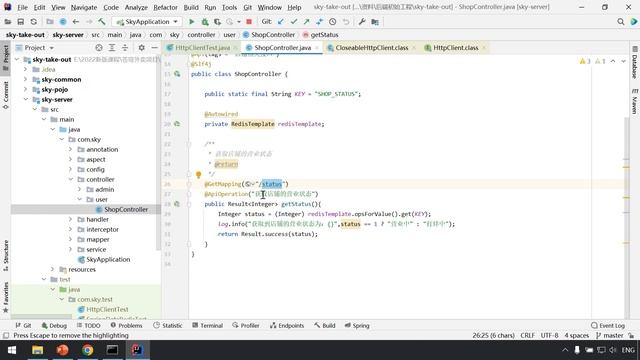Expand the sky-common module
This screenshot has height=360, width=640.
click(x=26, y=80)
